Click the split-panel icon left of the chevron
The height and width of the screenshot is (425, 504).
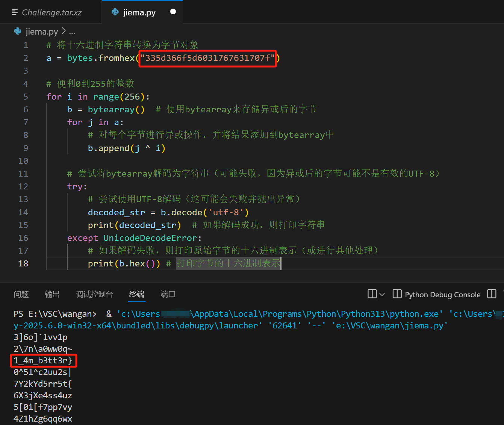[372, 294]
